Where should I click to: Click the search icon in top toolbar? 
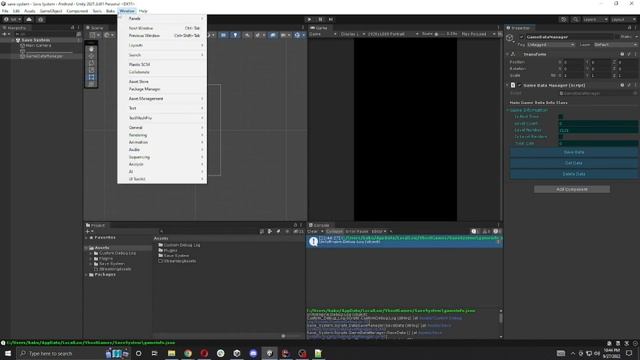[x=576, y=19]
